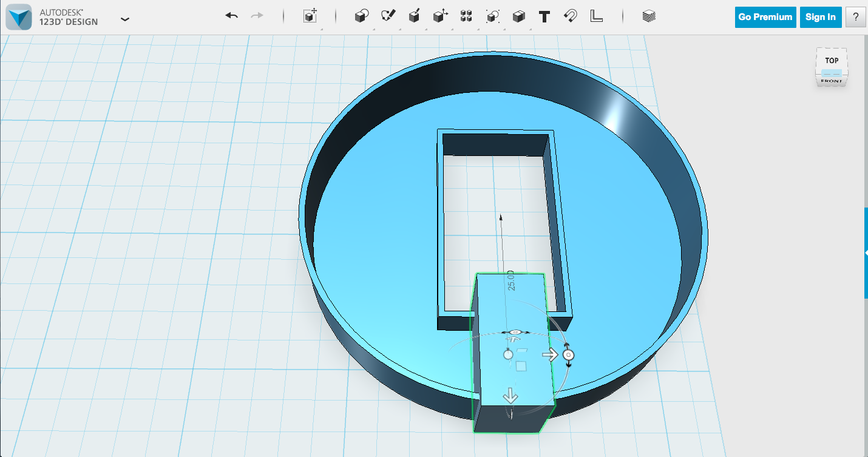Screen dimensions: 868x457
Task: Open the Primitives tool
Action: 361,16
